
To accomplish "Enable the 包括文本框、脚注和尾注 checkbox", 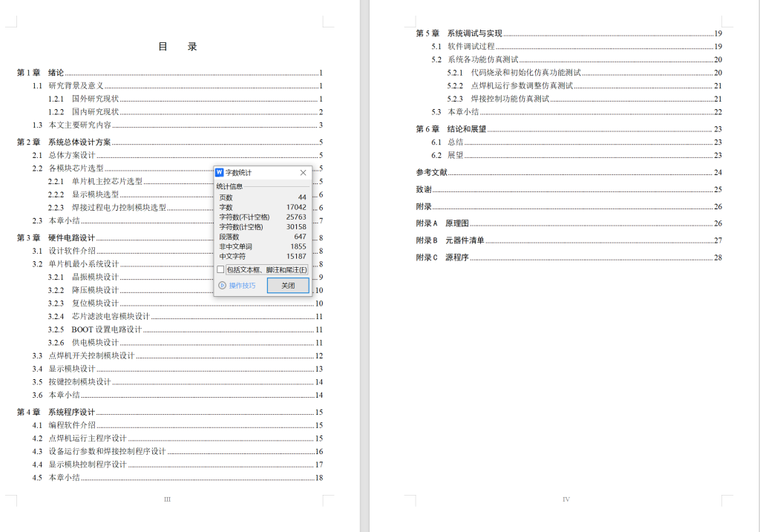I will (220, 269).
